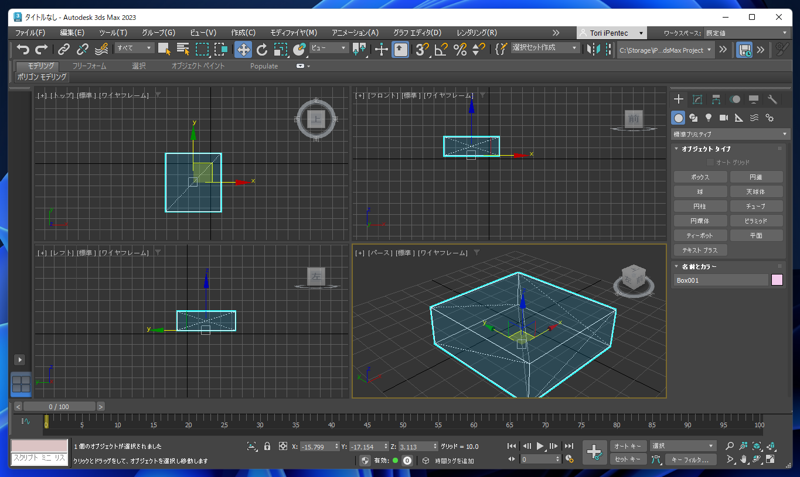Collapse the 'オブジェクト タイプ' rollout
Image resolution: width=800 pixels, height=477 pixels.
(706, 149)
